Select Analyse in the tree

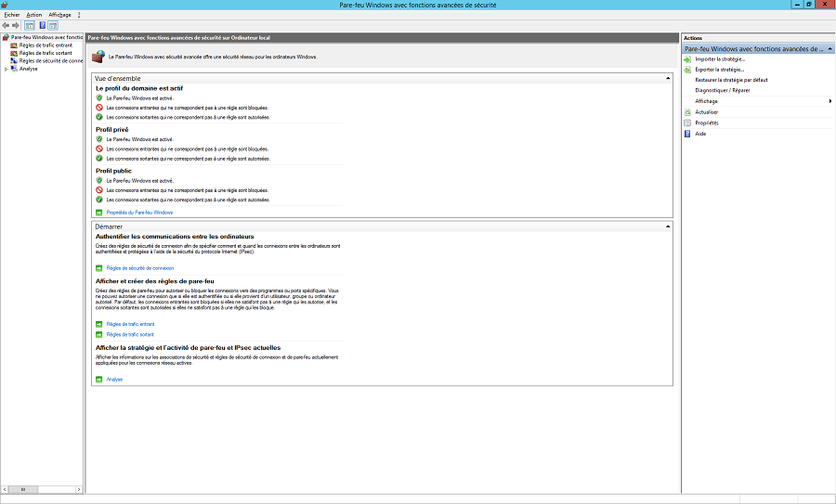coord(28,69)
